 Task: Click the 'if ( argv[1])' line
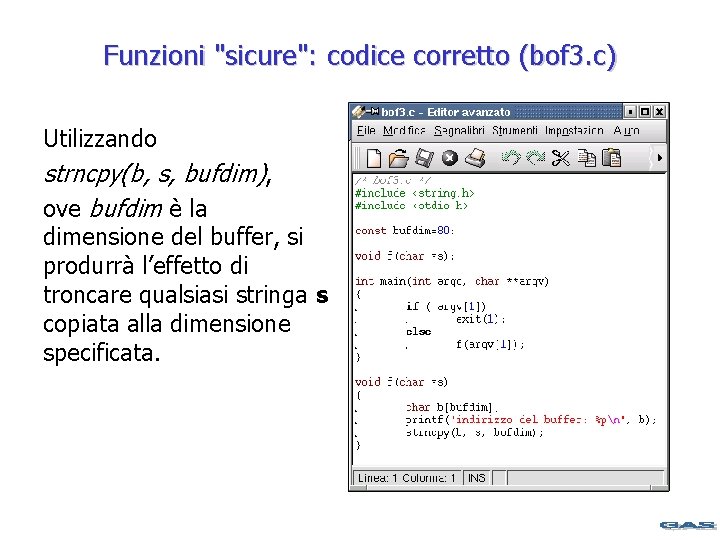coord(446,306)
